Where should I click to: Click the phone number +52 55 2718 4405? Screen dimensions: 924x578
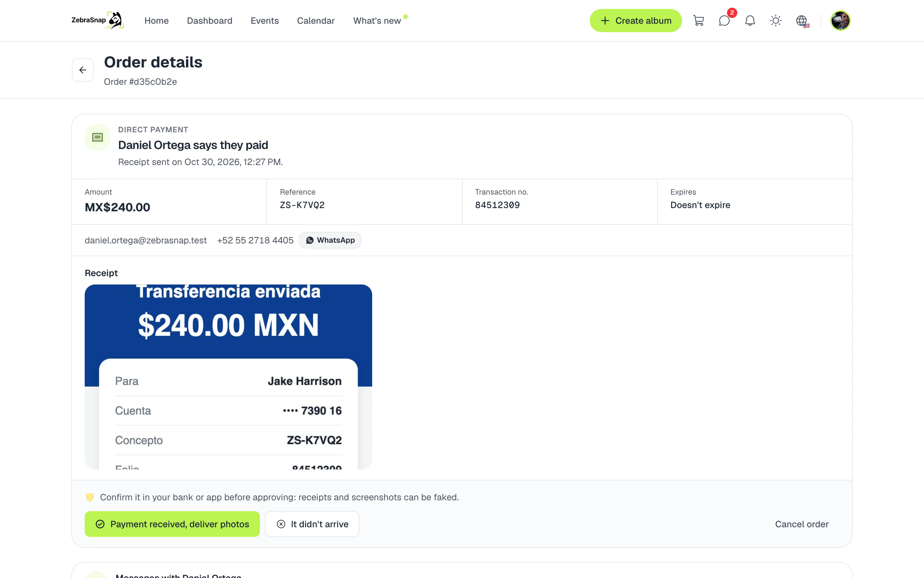[x=255, y=240]
